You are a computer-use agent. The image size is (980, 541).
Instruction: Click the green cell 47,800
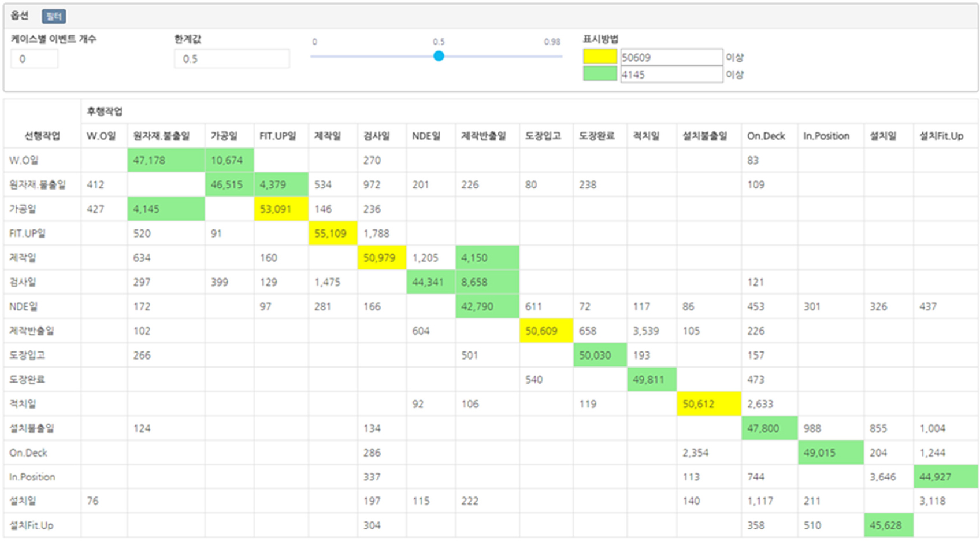point(769,428)
